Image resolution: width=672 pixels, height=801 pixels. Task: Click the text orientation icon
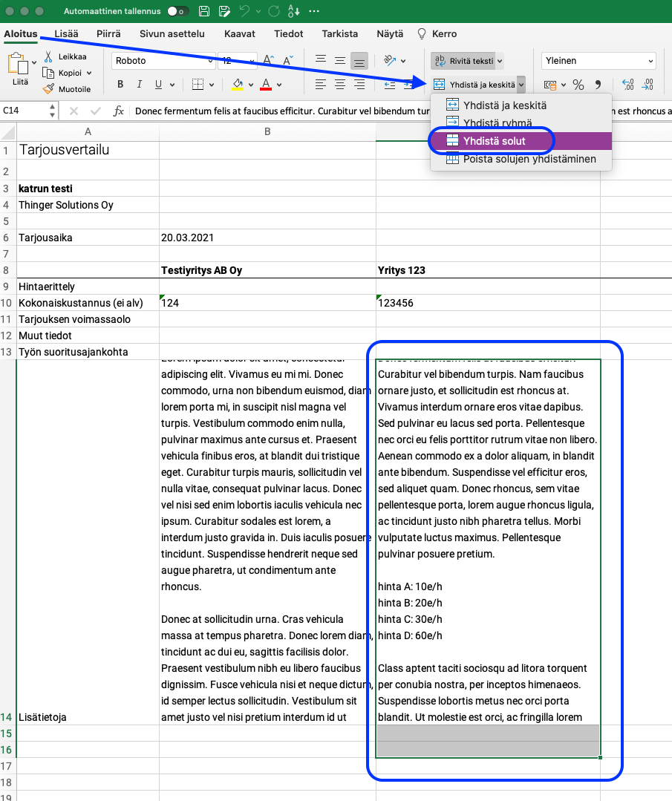(390, 60)
